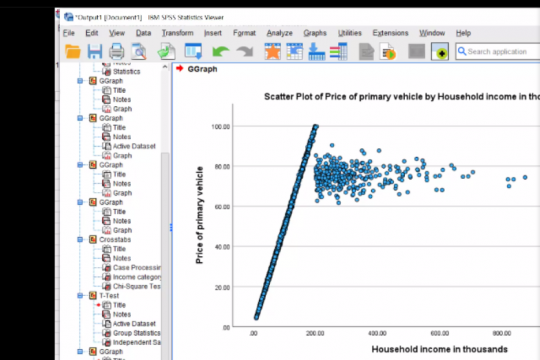This screenshot has height=360, width=540.
Task: Select the T-Test item label
Action: click(x=109, y=296)
